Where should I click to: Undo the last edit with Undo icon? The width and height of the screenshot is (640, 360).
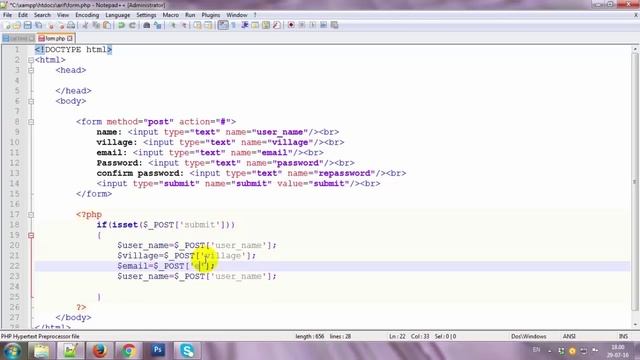click(x=121, y=25)
